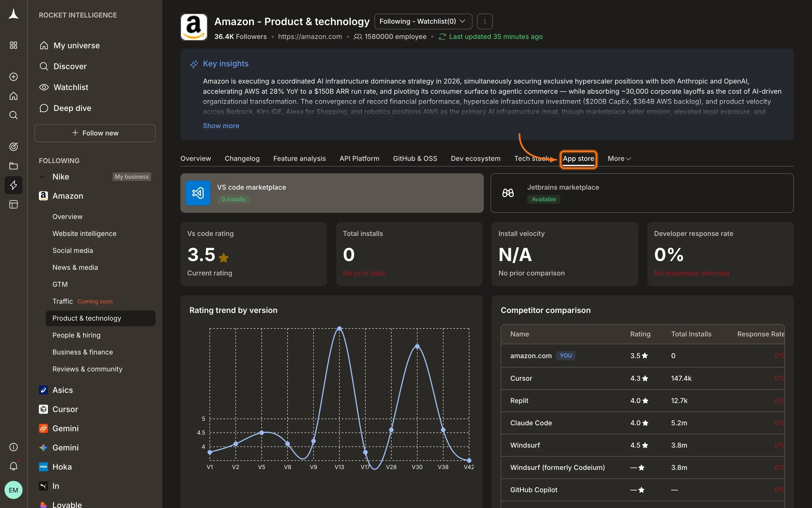Open Social media under Amazon
Screen dimensions: 812x508
point(73,250)
